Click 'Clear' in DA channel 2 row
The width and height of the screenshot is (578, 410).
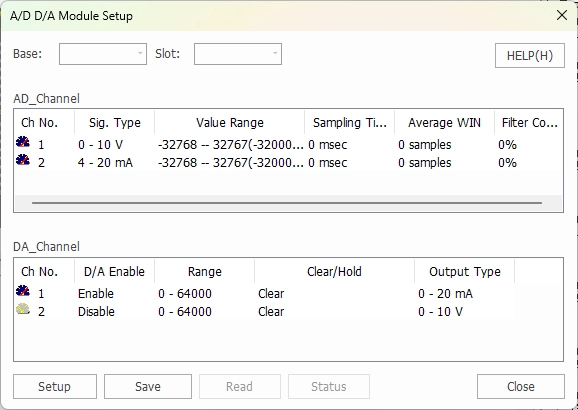pos(271,312)
